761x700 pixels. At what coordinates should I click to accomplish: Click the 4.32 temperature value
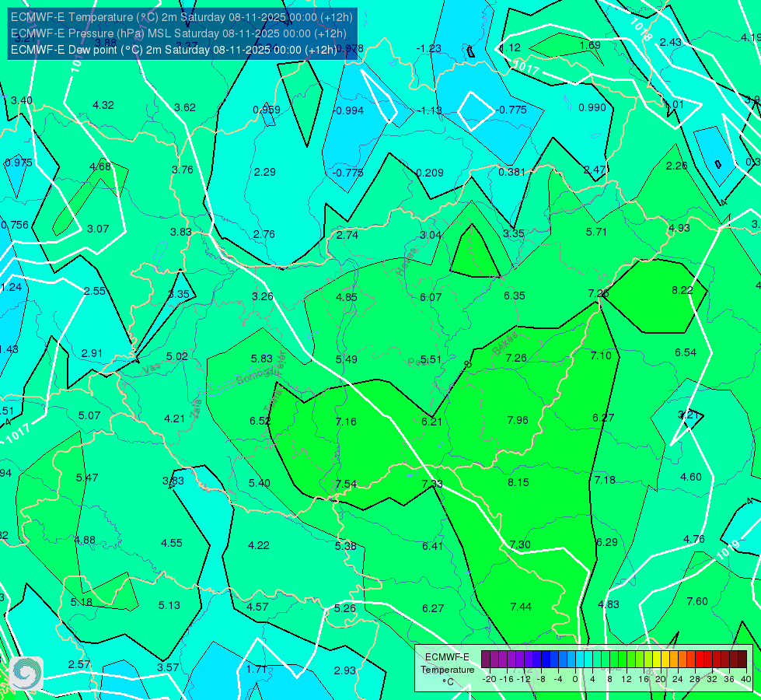[103, 105]
